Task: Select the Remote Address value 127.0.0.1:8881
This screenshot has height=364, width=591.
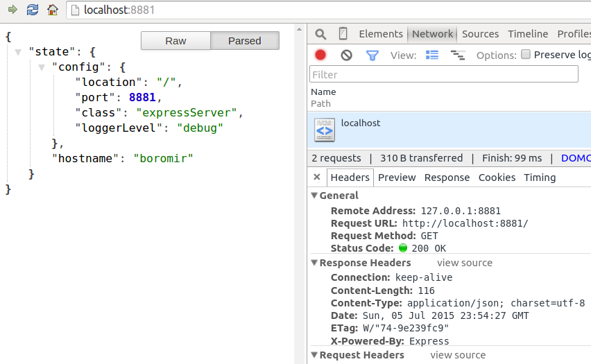Action: coord(461,211)
